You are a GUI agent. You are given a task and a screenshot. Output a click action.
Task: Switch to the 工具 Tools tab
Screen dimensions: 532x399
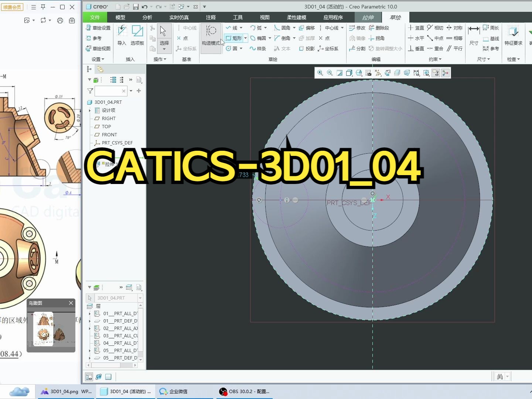(238, 17)
